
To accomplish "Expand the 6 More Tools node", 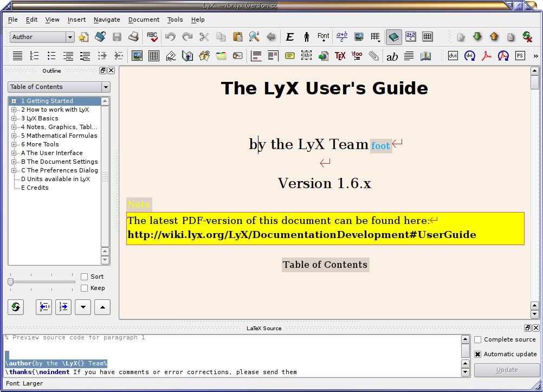I will 14,145.
